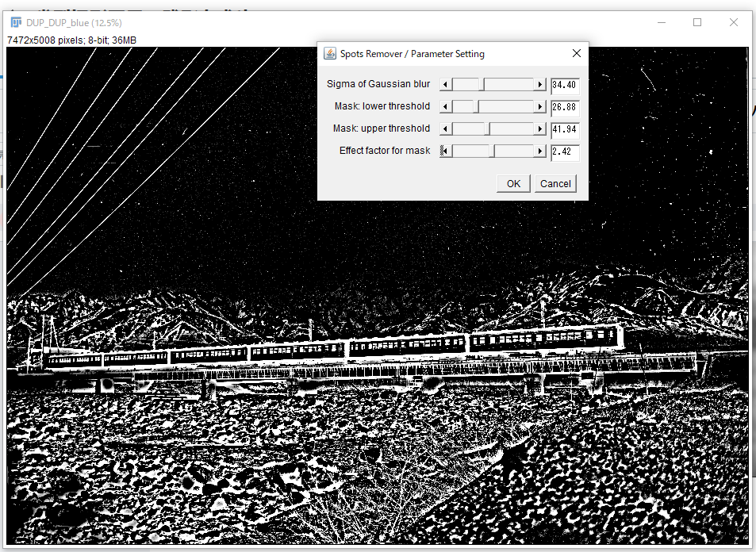
Task: Click the Java icon in Spots Remover dialog
Action: pyautogui.click(x=330, y=53)
